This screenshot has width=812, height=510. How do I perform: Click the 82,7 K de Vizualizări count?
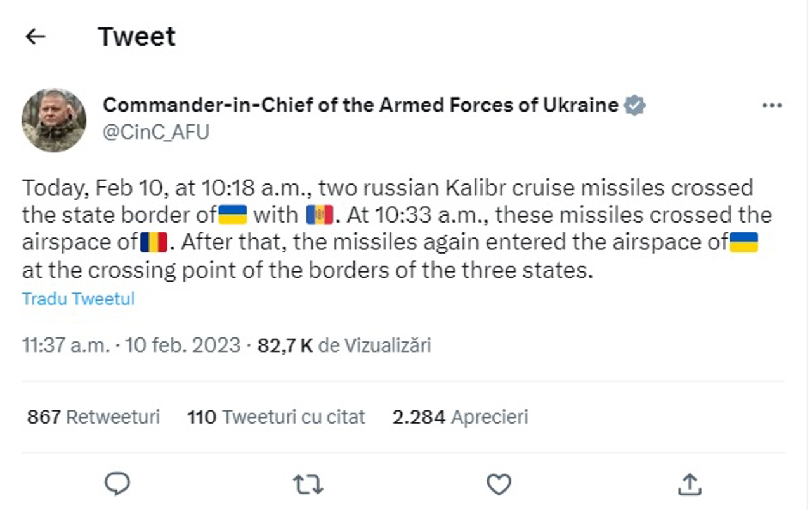344,345
